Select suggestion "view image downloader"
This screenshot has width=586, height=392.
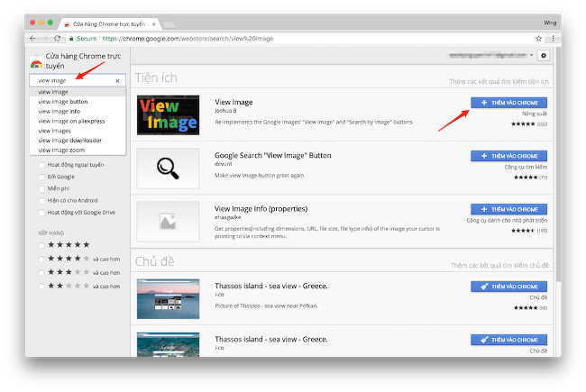tap(78, 141)
